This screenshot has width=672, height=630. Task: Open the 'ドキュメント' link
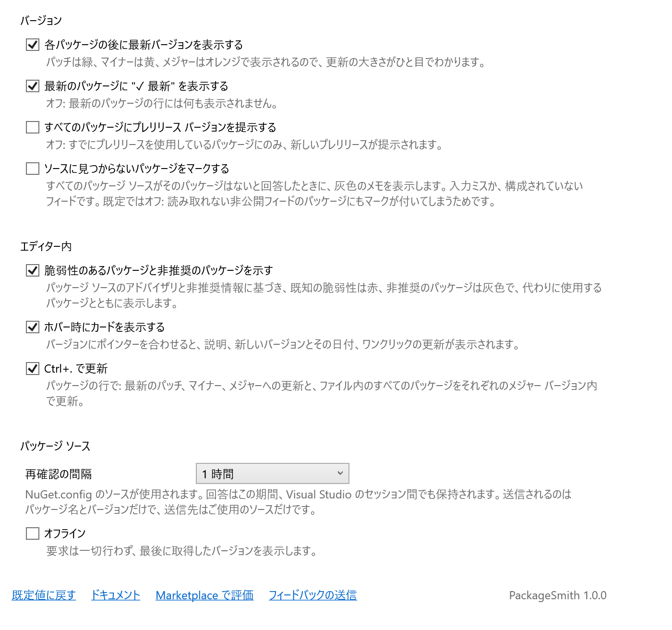tap(116, 595)
